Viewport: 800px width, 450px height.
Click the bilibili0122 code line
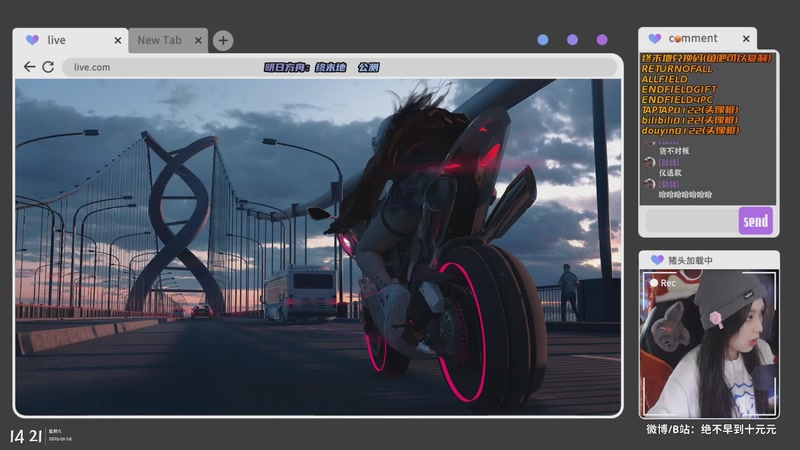click(x=690, y=120)
